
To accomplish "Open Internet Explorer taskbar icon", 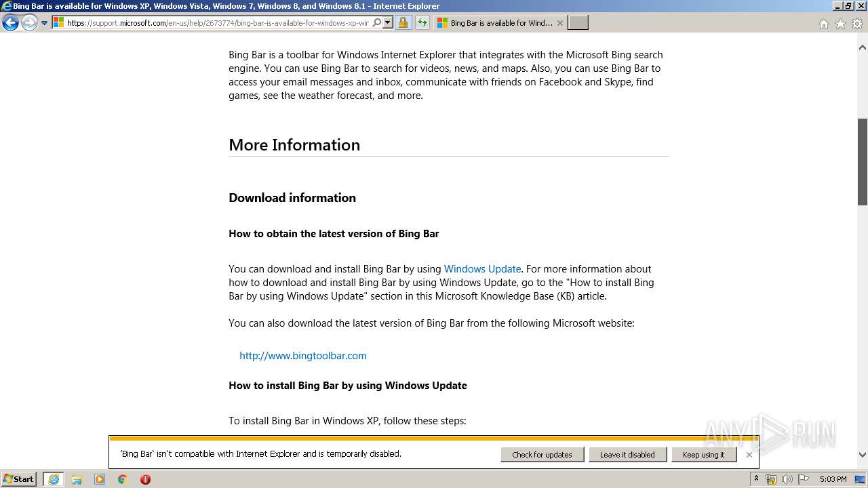I will (x=54, y=479).
